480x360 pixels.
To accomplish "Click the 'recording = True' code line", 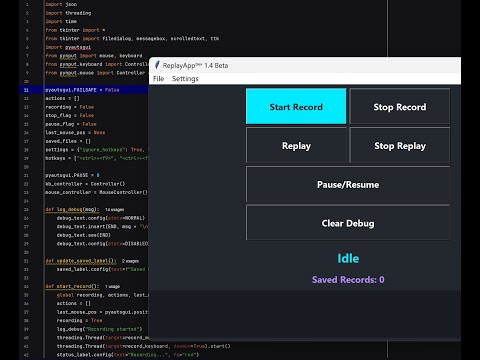I will [79, 320].
